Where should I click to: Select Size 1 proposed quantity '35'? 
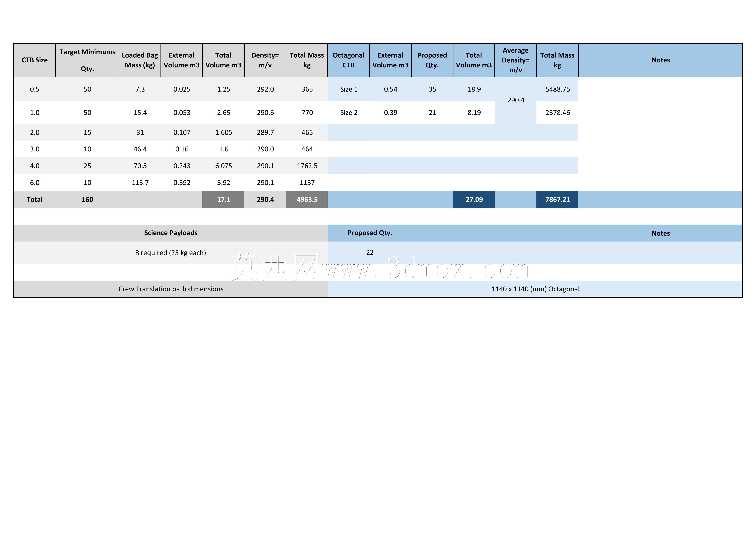point(432,89)
